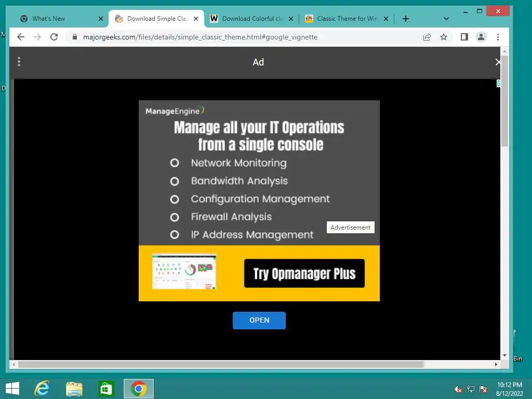The width and height of the screenshot is (532, 399).
Task: Open Windows Store from taskbar
Action: pos(106,389)
